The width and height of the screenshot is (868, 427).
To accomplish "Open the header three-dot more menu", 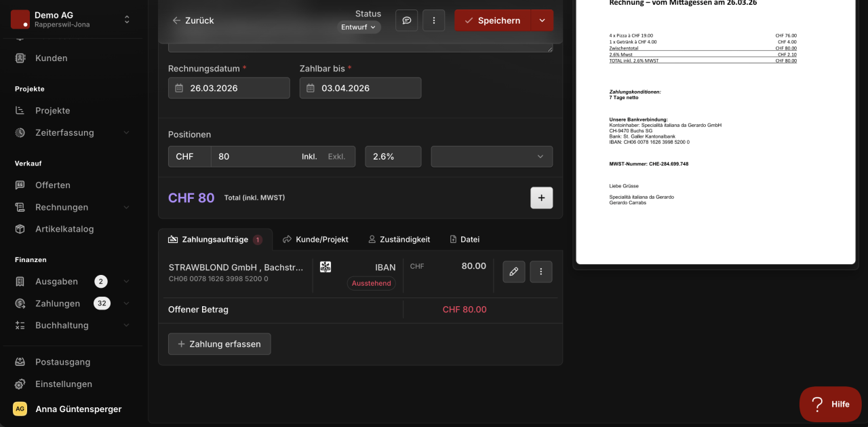I will pyautogui.click(x=434, y=20).
